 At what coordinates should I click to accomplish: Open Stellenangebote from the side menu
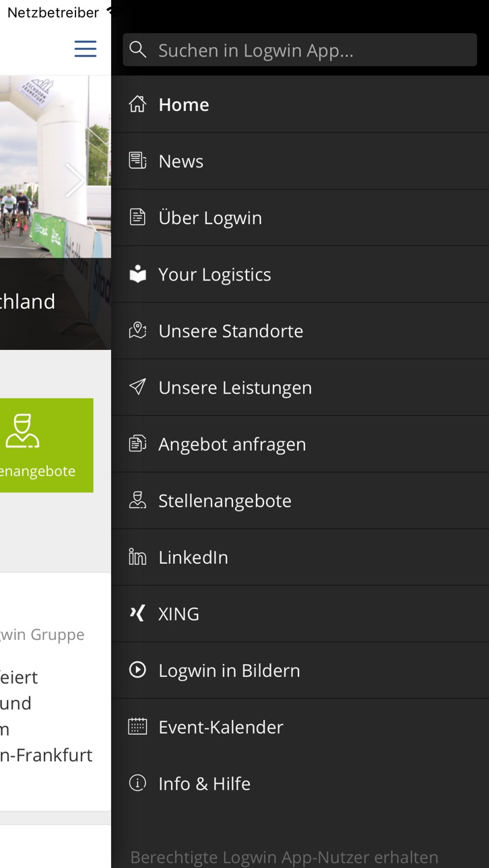point(300,500)
